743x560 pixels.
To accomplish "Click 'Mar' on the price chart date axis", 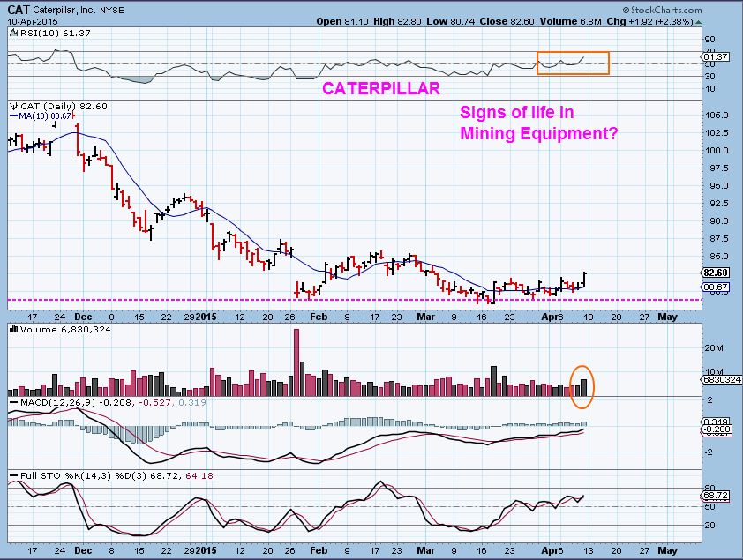I will [425, 317].
